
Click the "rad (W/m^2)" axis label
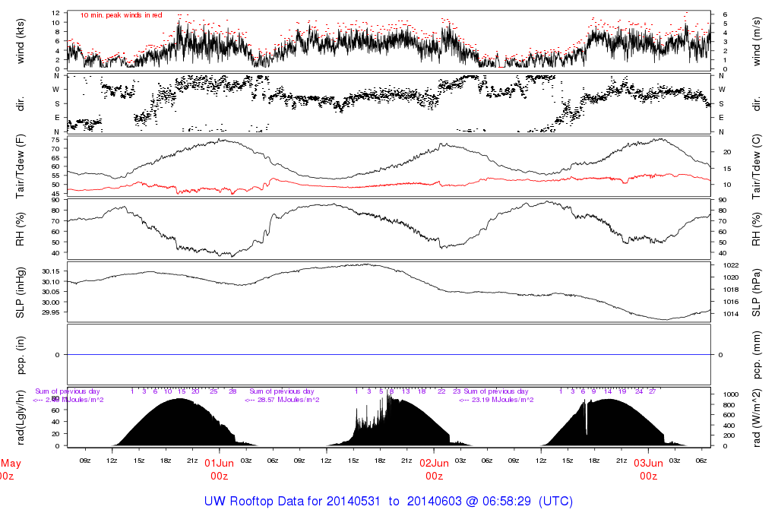point(757,417)
